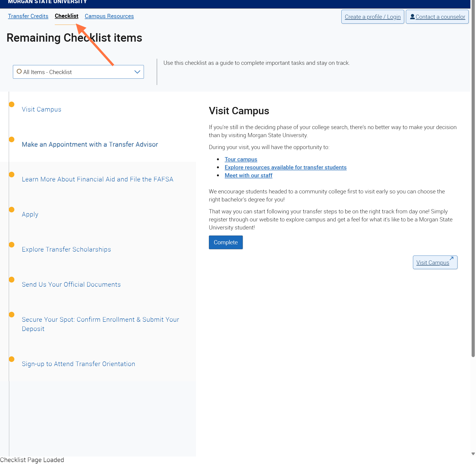Mark Visit Campus item as Complete

coord(226,243)
